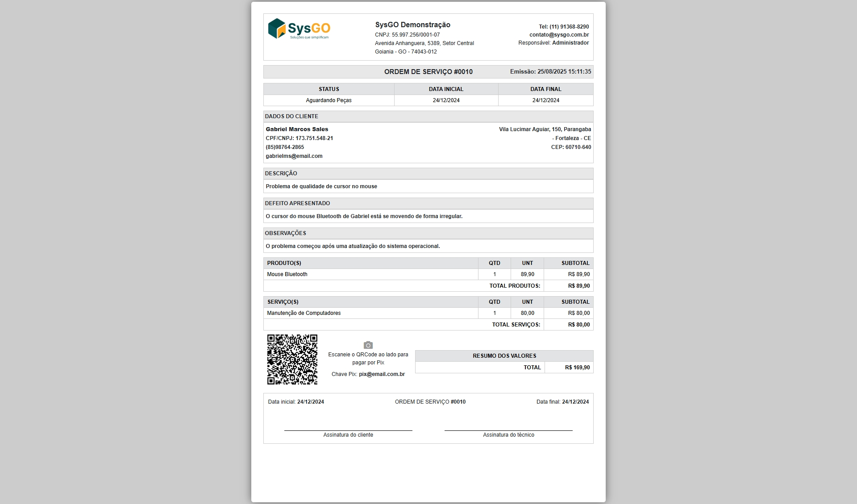
Task: Click the contato@sysgo.com.br email address
Action: (x=559, y=35)
